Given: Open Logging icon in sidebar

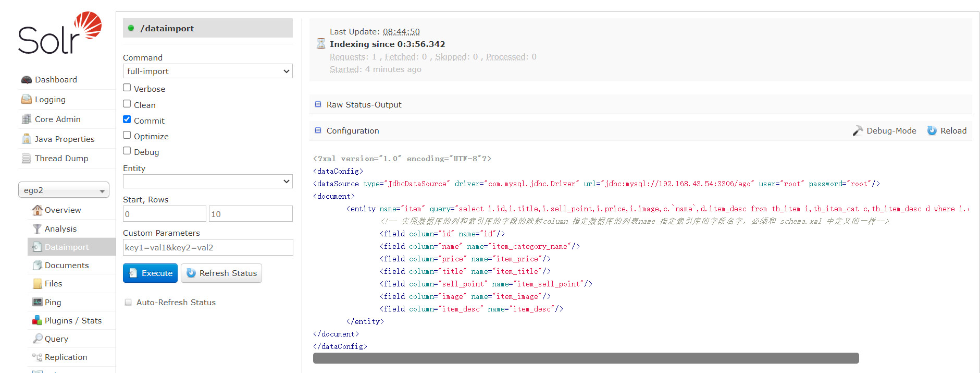Looking at the screenshot, I should point(27,99).
